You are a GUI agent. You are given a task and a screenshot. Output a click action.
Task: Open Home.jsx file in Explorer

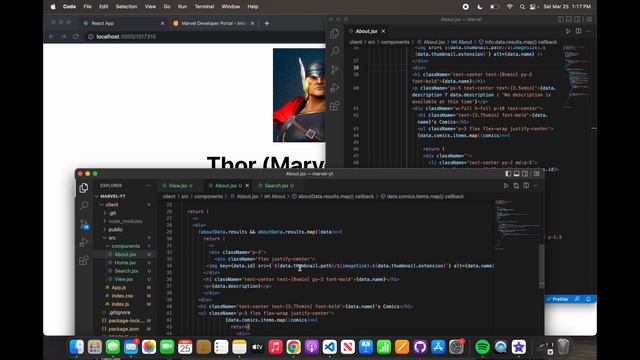[x=125, y=263]
